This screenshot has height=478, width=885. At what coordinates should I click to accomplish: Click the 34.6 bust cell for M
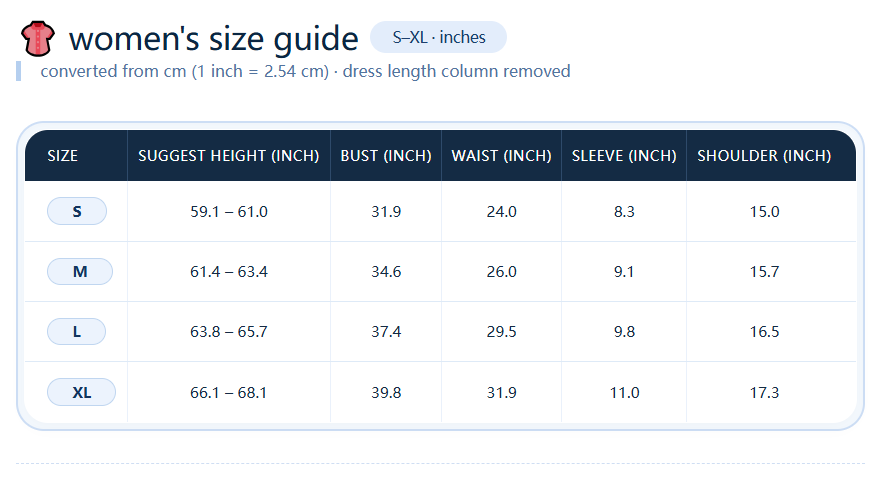point(386,272)
